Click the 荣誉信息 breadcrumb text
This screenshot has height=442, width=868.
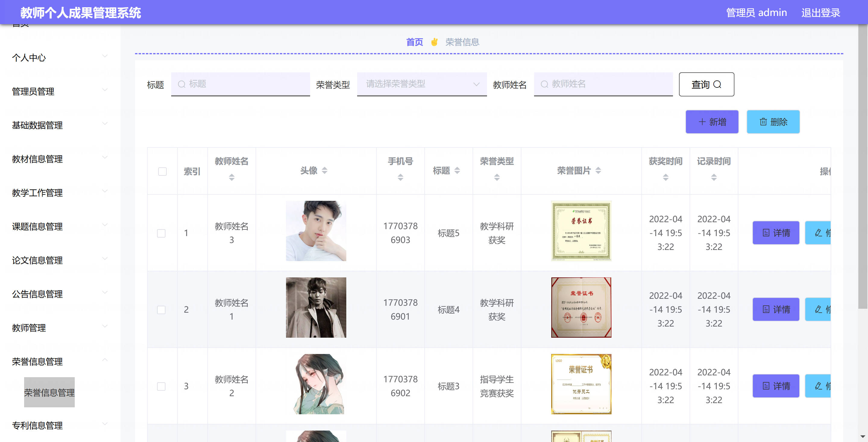tap(462, 42)
